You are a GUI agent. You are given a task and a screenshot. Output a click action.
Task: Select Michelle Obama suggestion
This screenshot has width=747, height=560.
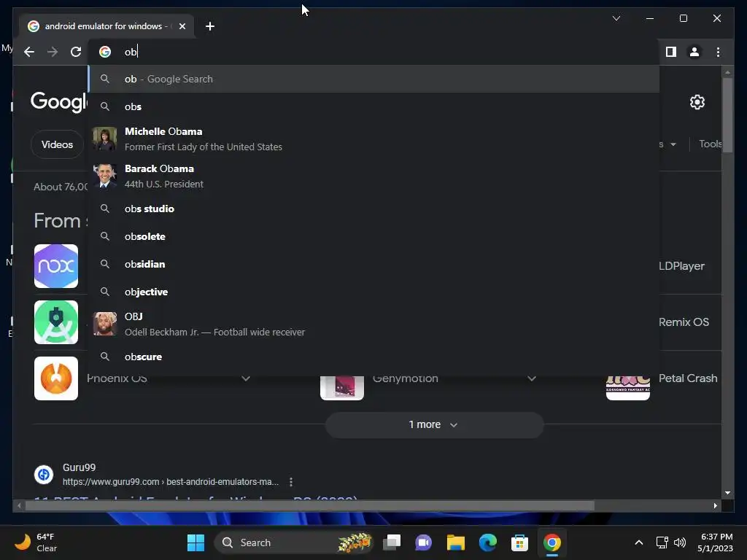(x=374, y=139)
